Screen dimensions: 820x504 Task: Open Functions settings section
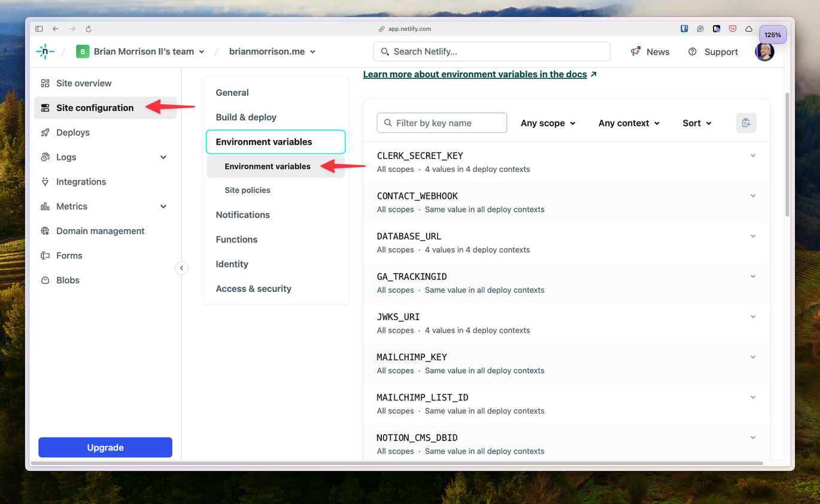(236, 239)
